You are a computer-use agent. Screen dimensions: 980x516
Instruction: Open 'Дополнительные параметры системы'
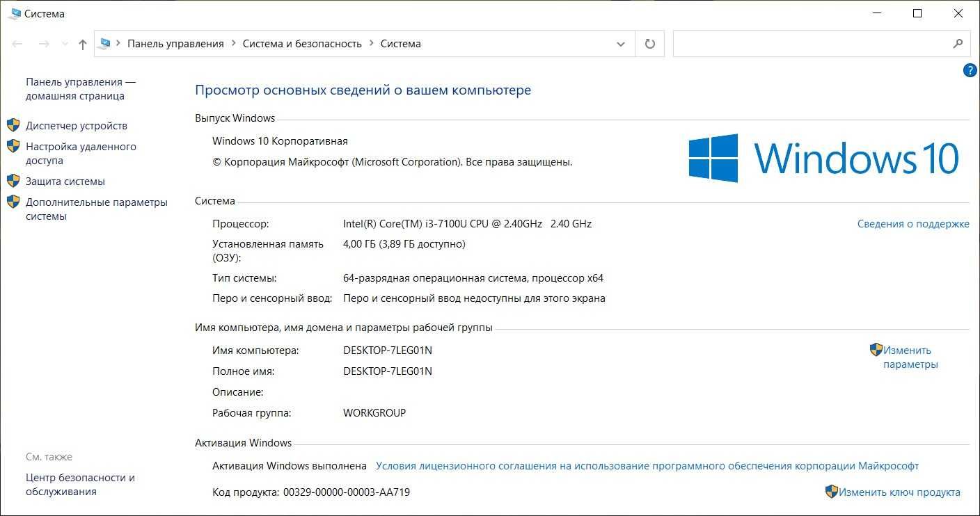[97, 209]
